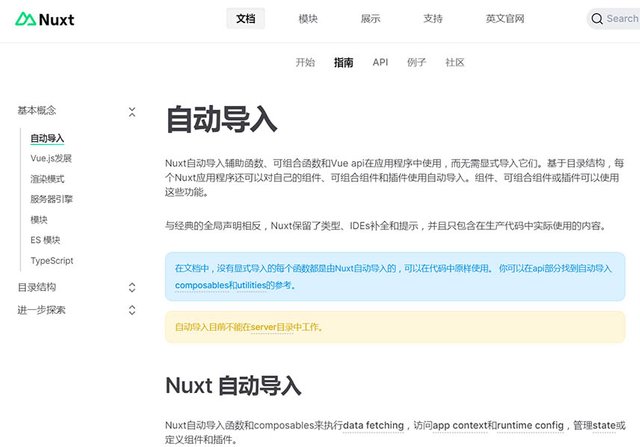
Task: Select 服务器引擎 in the sidebar
Action: 51,199
